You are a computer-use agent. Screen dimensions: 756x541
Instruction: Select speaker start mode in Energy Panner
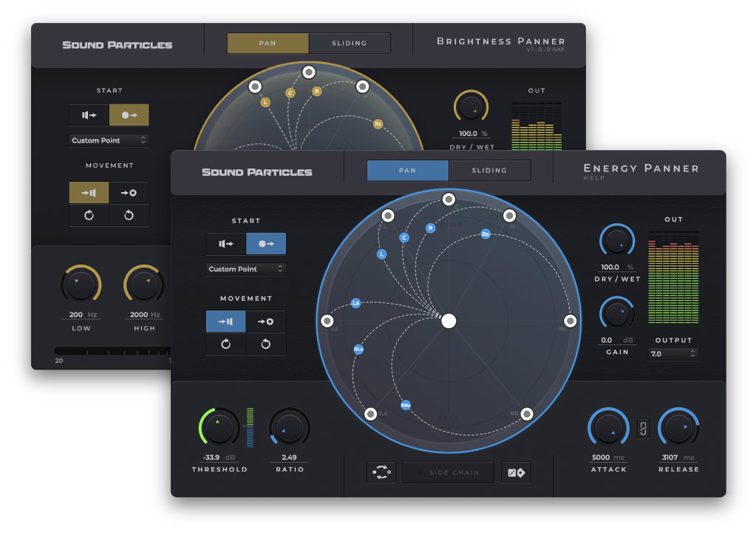[226, 244]
